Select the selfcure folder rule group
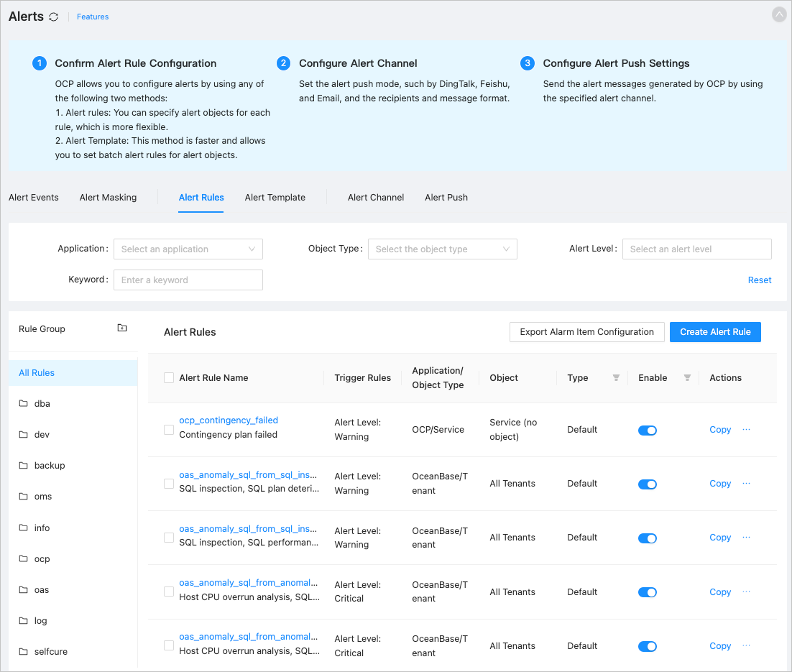792x672 pixels. point(50,652)
